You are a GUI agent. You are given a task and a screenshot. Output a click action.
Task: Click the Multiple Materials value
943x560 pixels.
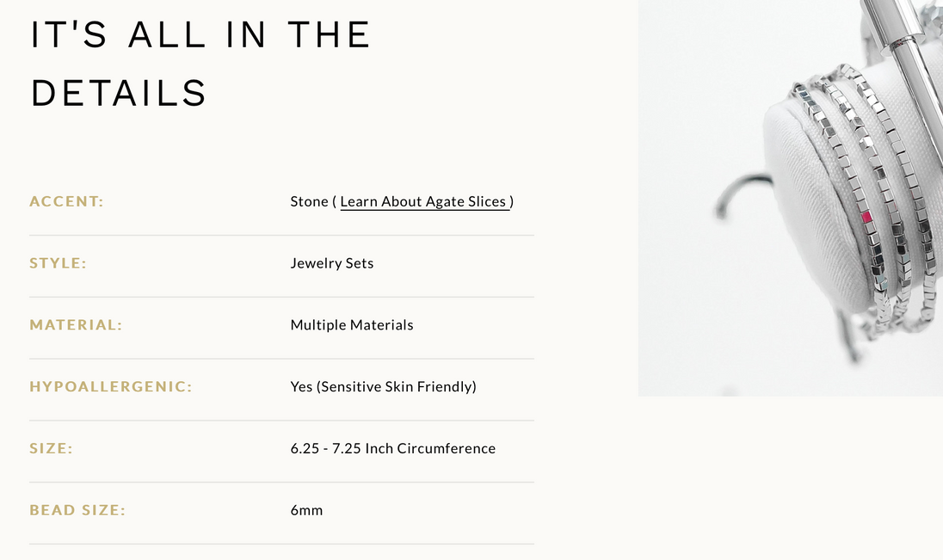click(352, 326)
